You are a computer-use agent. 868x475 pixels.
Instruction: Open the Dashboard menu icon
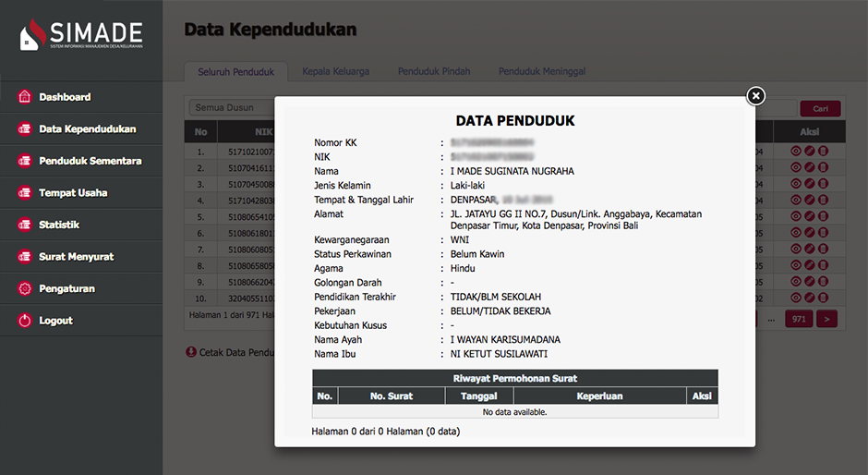24,96
